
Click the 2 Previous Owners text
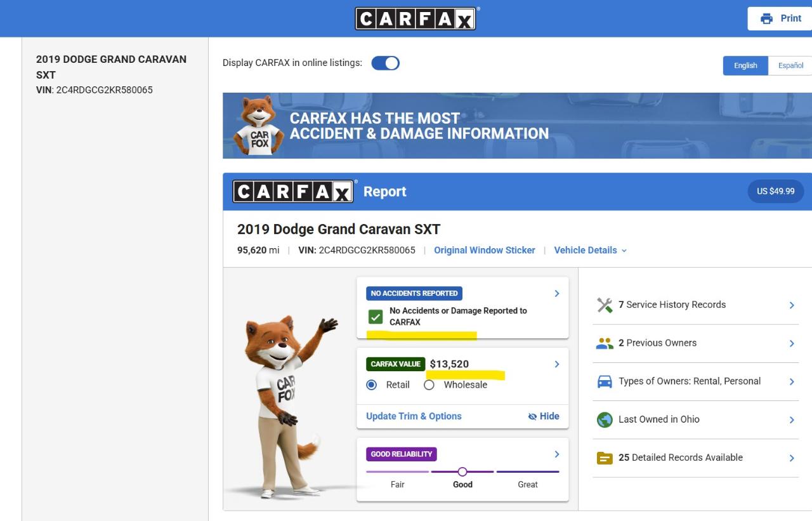pos(658,343)
